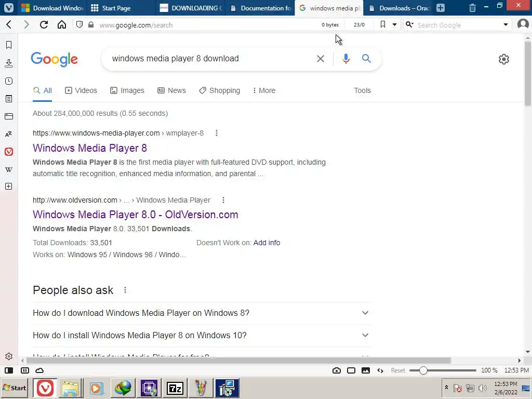Toggle the images and animation button
Image resolution: width=532 pixels, height=399 pixels.
point(366,370)
